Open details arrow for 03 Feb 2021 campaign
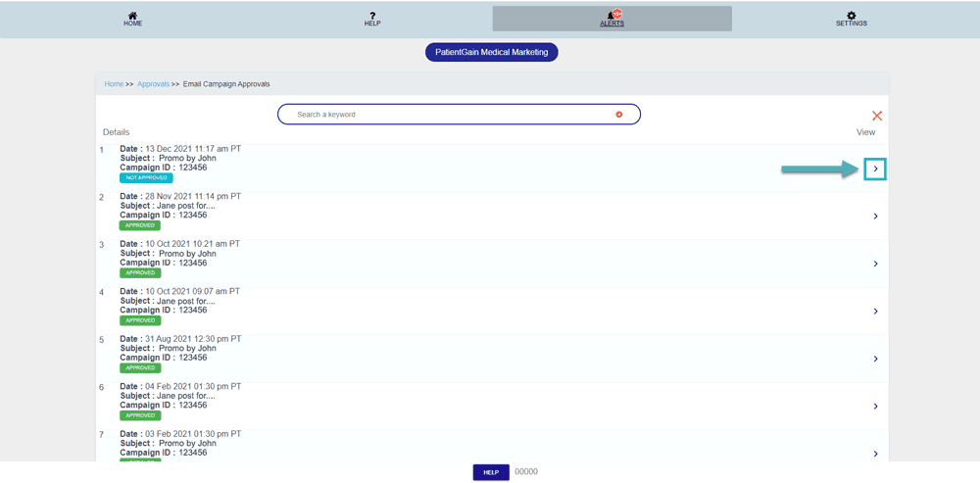This screenshot has height=483, width=980. point(875,454)
